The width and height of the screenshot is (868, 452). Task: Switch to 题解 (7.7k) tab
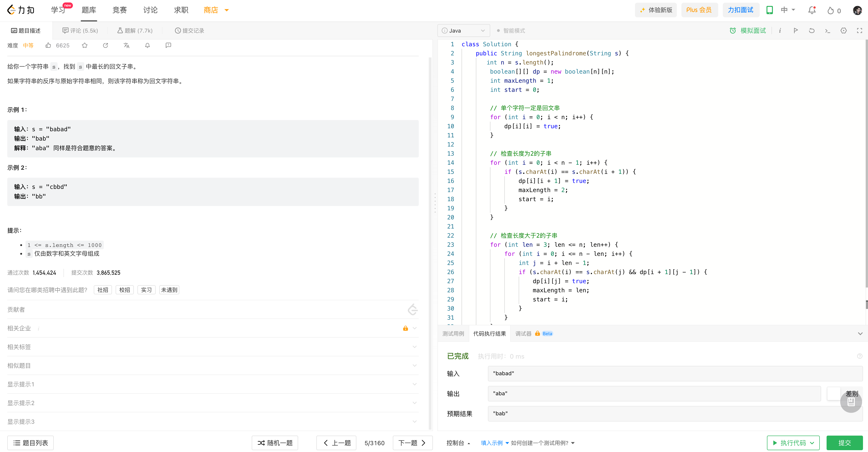tap(135, 31)
